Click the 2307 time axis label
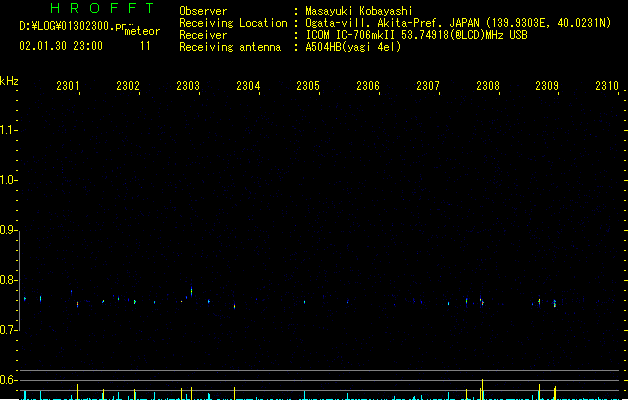Viewport: 629px width, 400px height. [428, 85]
